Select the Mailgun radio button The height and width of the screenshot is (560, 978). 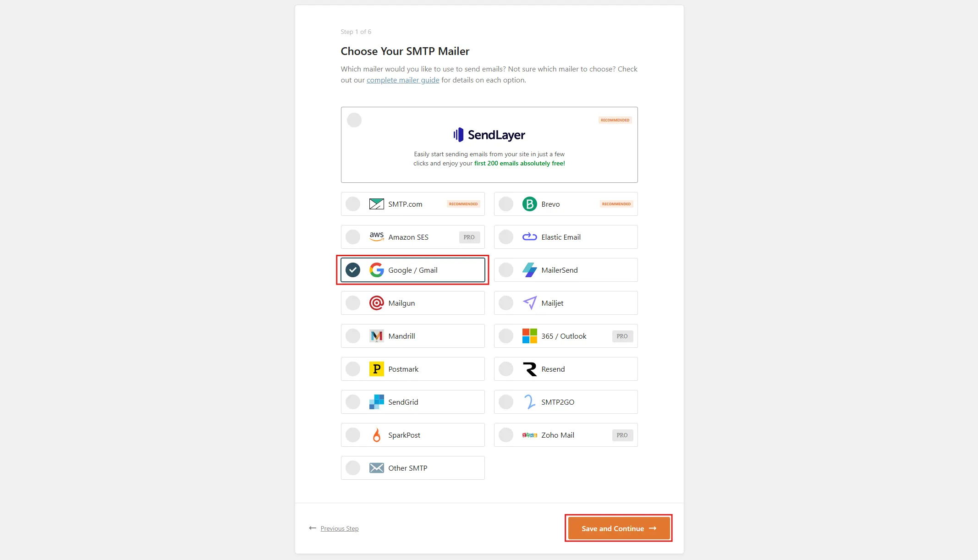point(353,303)
